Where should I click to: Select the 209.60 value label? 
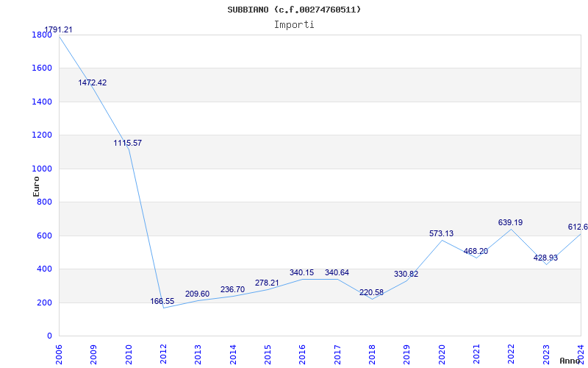tap(197, 294)
